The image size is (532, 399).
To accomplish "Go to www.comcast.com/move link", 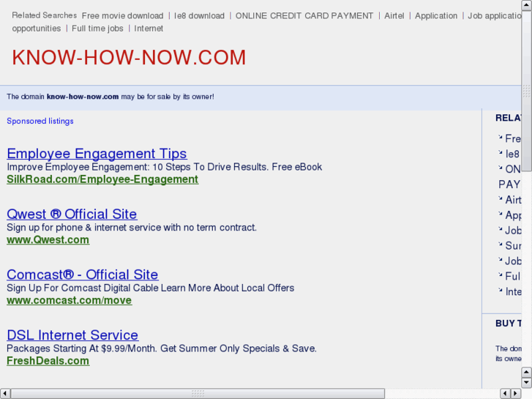I will 70,300.
